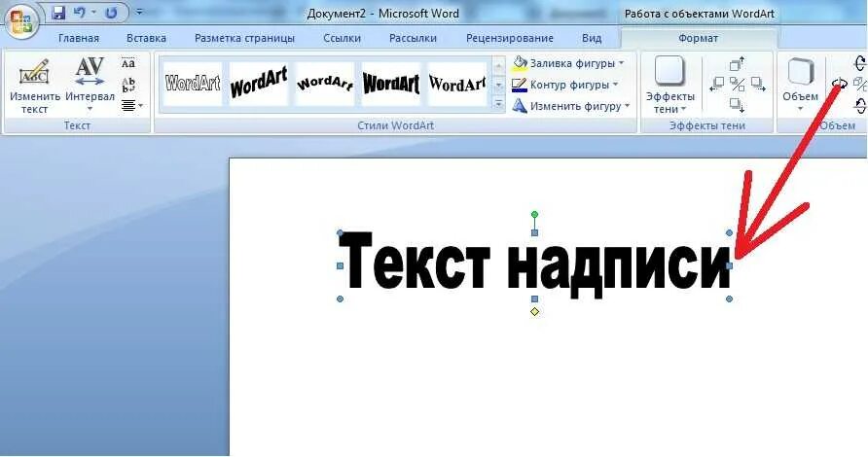
Task: Open the Изменить фигуру dropdown arrow
Action: 628,106
